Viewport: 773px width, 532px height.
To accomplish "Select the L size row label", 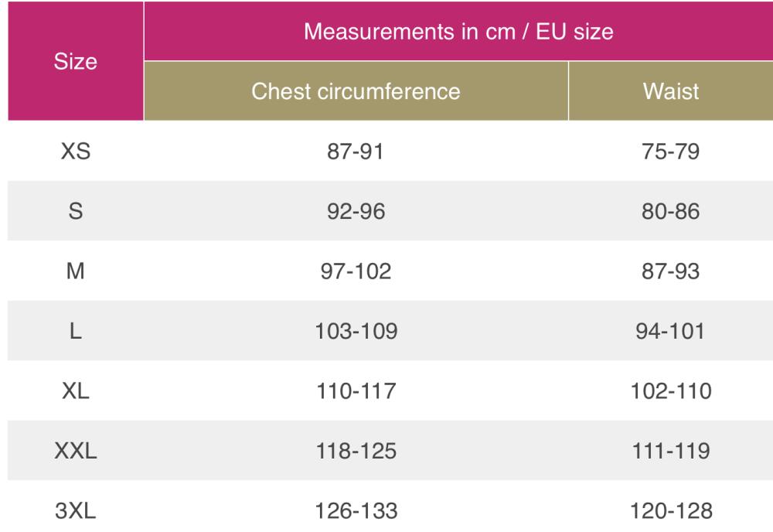I will click(x=76, y=332).
